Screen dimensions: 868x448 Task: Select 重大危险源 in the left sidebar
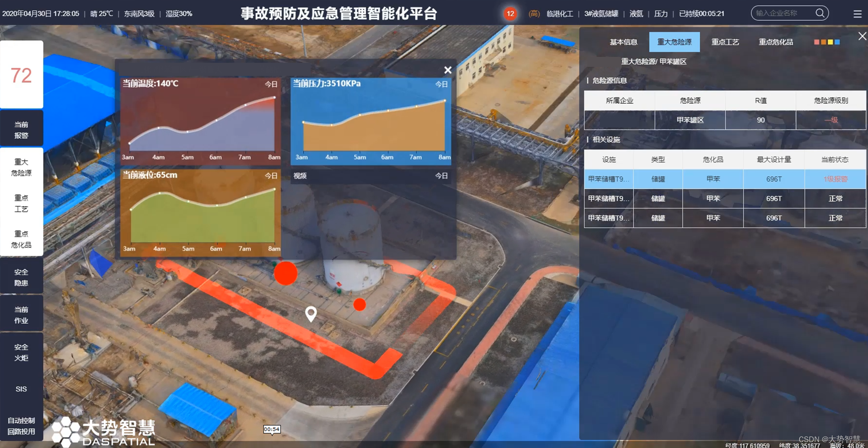[x=21, y=167]
